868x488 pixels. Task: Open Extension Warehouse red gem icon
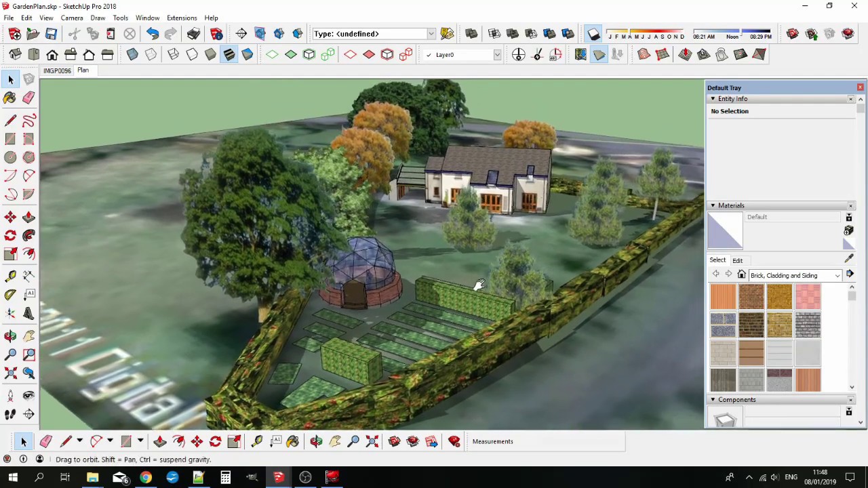coord(848,34)
